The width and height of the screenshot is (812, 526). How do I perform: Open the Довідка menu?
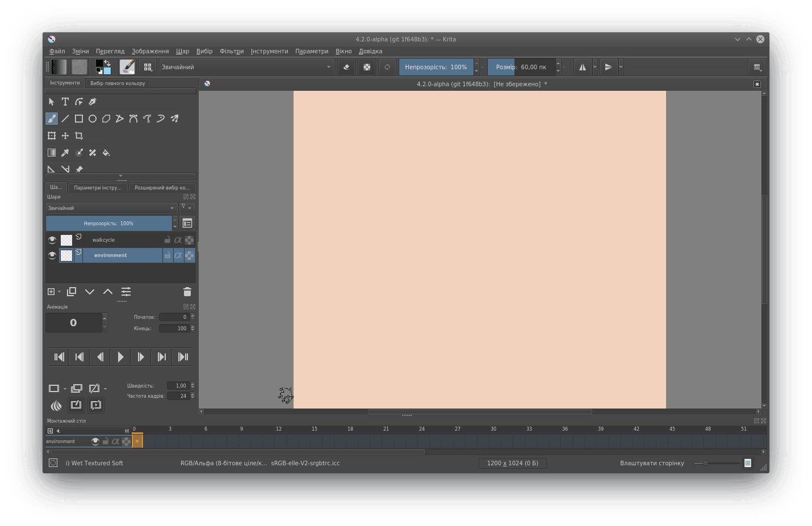coord(370,51)
